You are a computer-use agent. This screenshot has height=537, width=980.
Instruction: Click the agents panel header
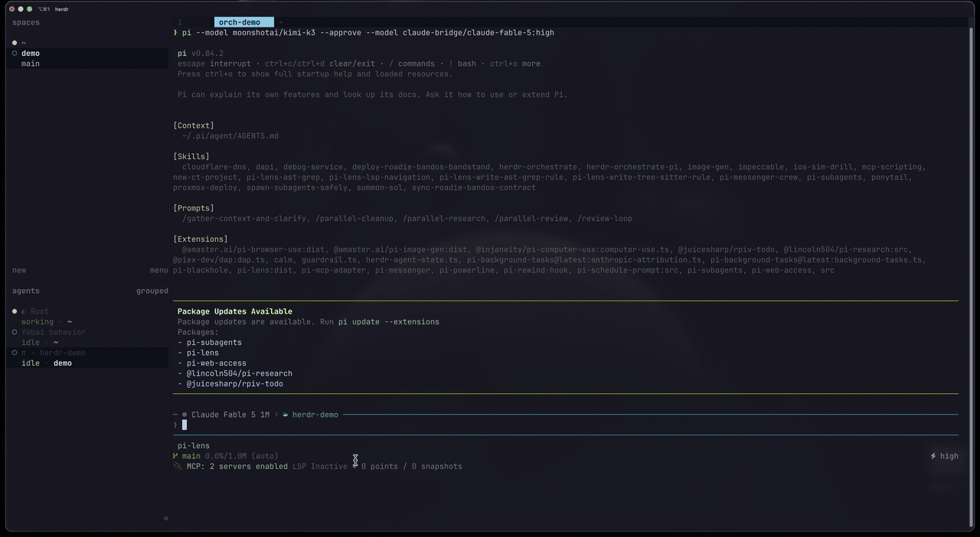tap(26, 291)
